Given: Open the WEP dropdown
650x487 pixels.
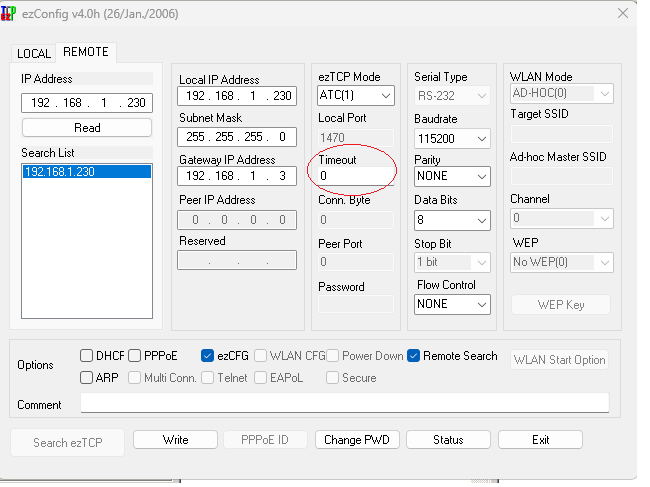Looking at the screenshot, I should (562, 262).
